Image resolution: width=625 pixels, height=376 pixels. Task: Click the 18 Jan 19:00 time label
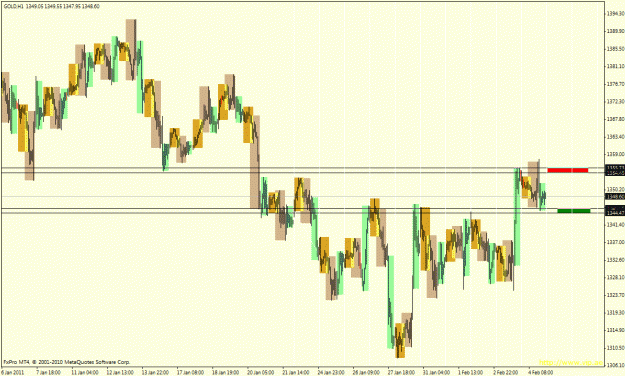[x=226, y=372]
